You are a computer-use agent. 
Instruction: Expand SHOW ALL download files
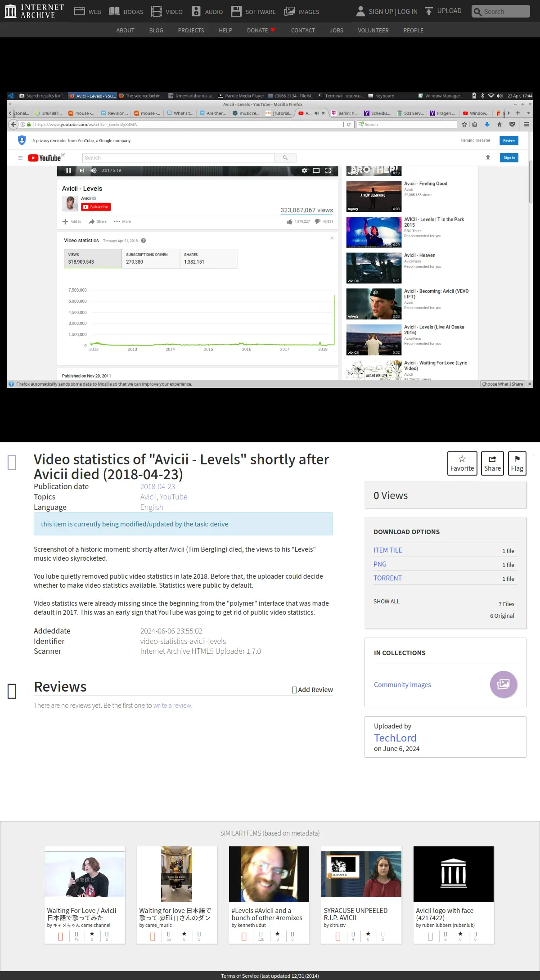point(387,602)
